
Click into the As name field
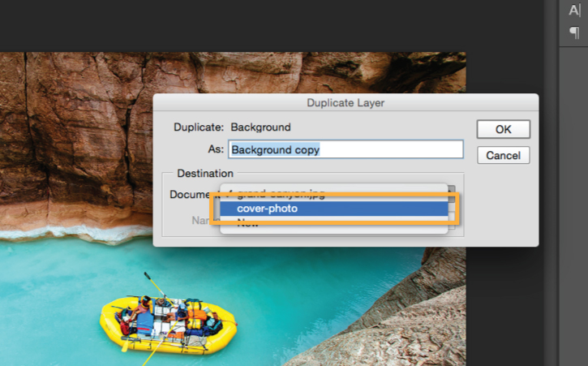346,149
